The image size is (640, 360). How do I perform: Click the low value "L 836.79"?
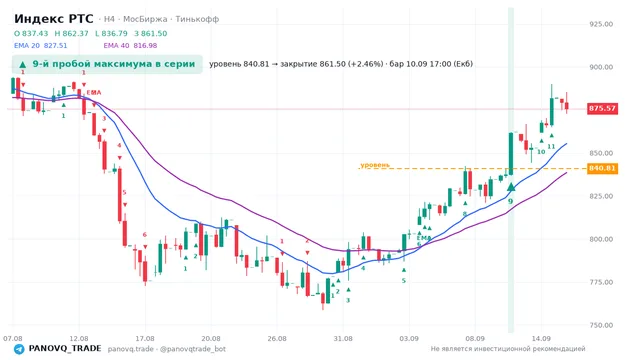tap(111, 33)
